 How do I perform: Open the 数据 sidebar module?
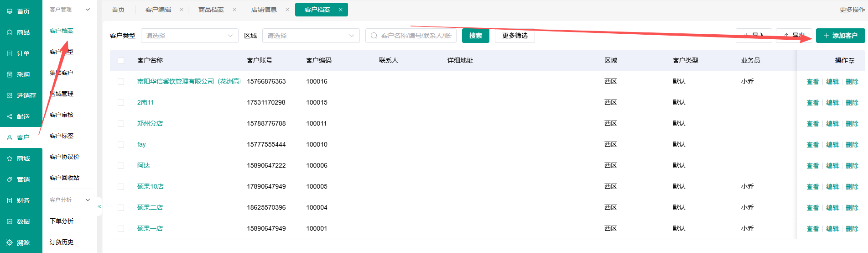(21, 221)
